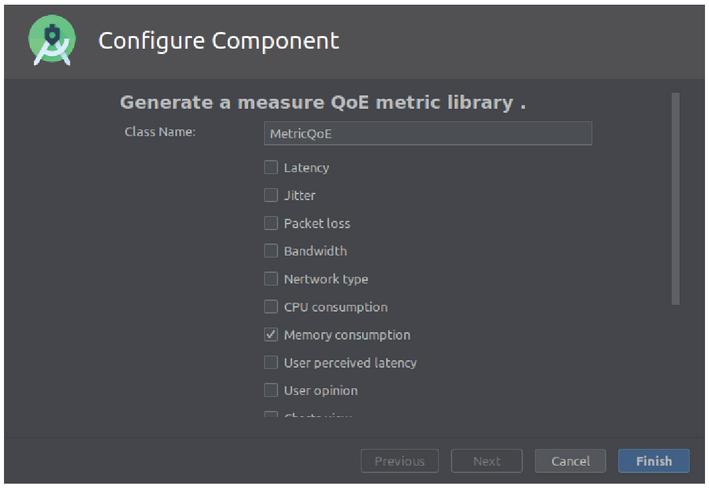Click the Next button
709x489 pixels.
[x=487, y=461]
